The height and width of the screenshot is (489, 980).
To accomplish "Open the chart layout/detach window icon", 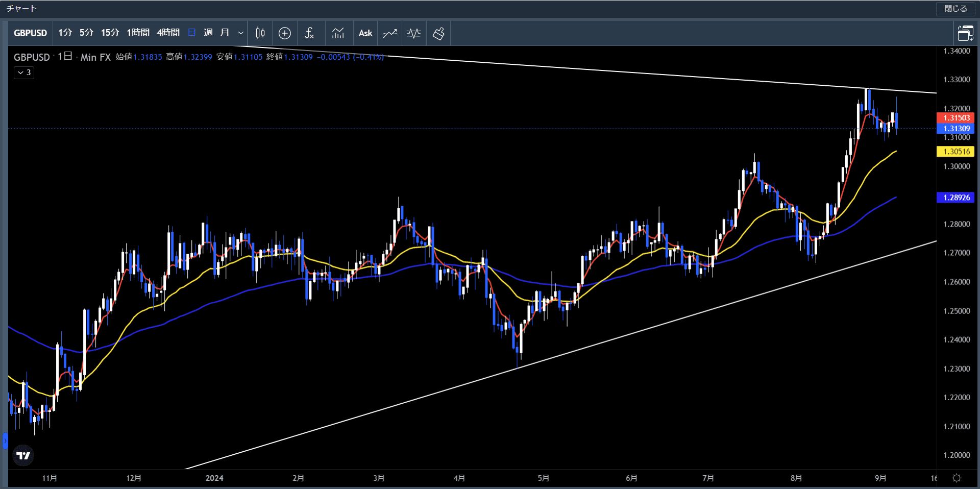I will coord(965,33).
